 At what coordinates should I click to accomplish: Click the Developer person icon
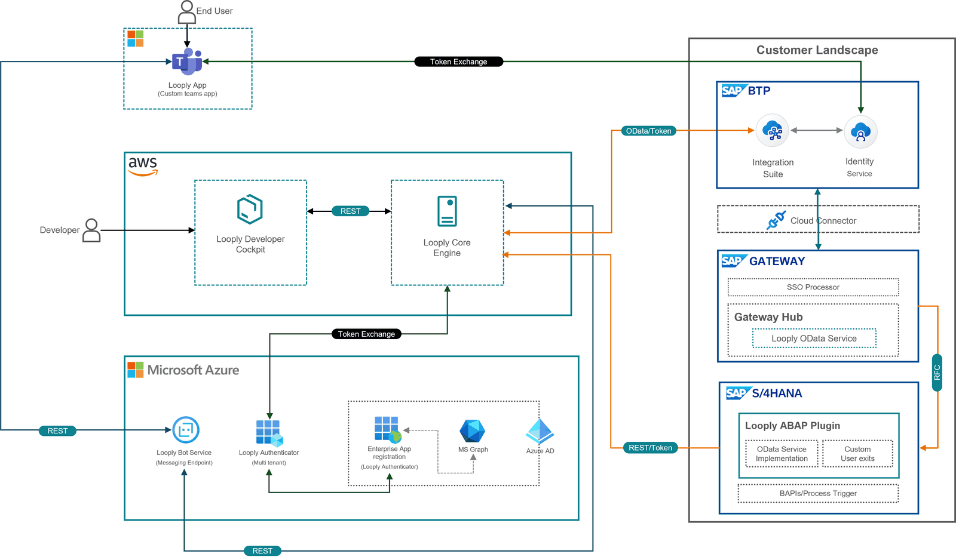coord(91,230)
